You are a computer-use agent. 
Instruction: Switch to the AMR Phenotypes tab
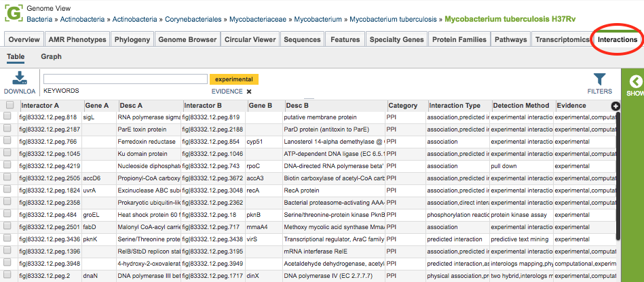click(x=77, y=39)
